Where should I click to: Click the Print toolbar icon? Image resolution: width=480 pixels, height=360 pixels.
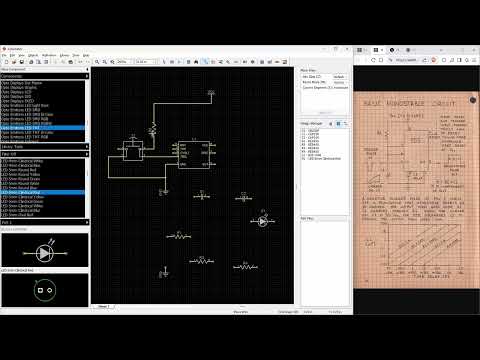point(31,62)
